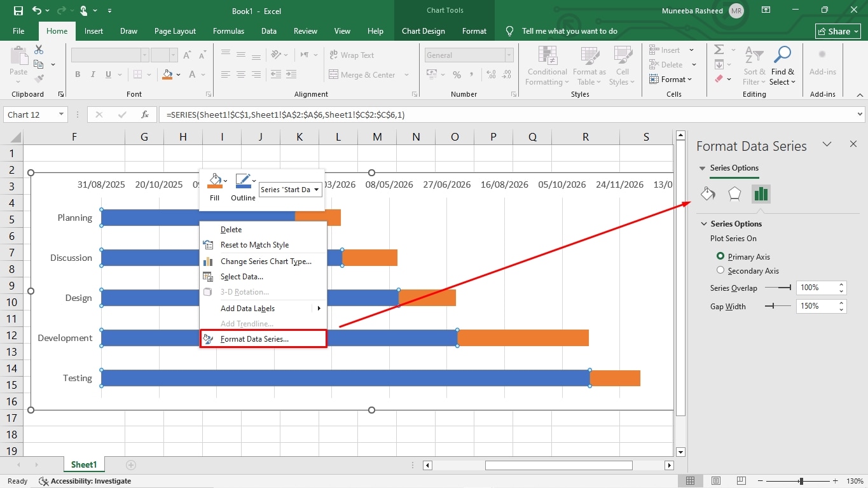Image resolution: width=868 pixels, height=488 pixels.
Task: Open Cell Styles gallery
Action: [x=622, y=66]
